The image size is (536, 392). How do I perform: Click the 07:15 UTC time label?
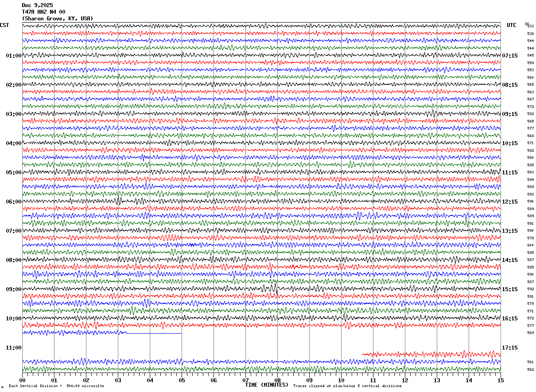(510, 56)
